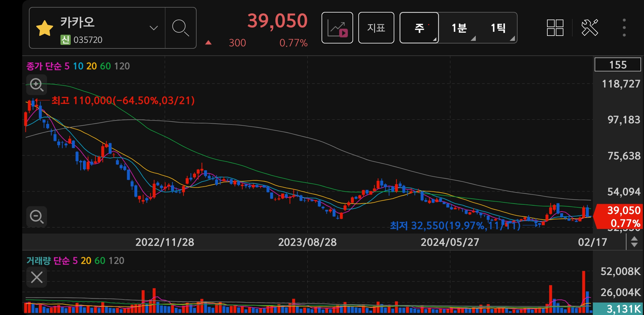Viewport: 644px width, 315px height.
Task: Zoom in the chart with plus magnifier
Action: (37, 85)
